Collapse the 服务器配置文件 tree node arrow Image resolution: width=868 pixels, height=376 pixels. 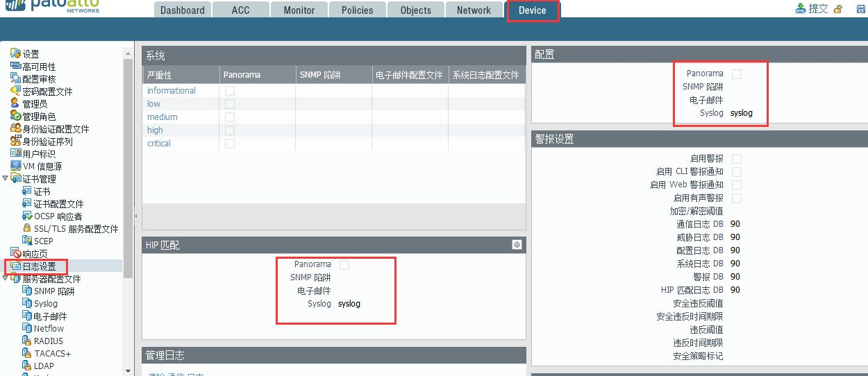pos(6,278)
